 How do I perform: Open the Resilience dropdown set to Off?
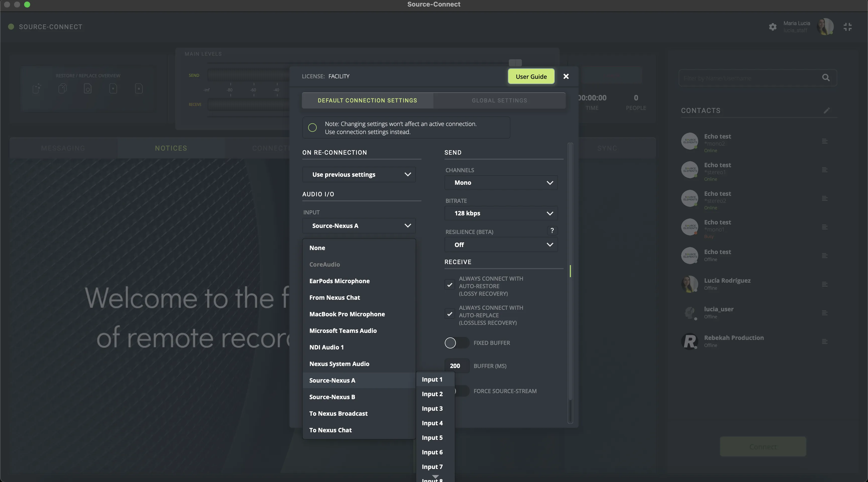pos(501,245)
